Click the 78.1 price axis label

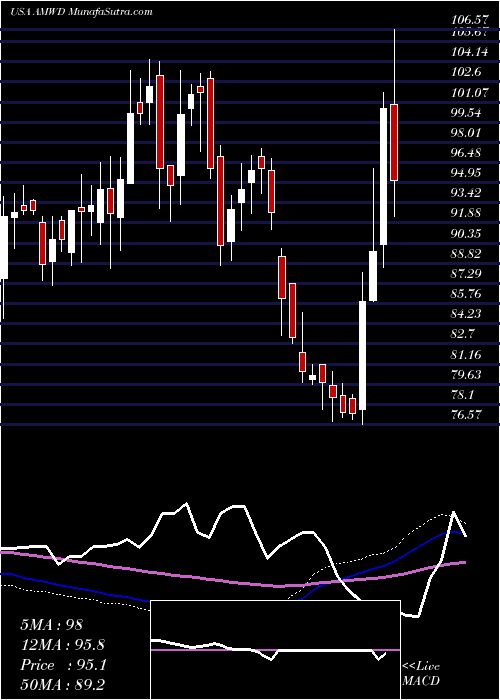[463, 395]
